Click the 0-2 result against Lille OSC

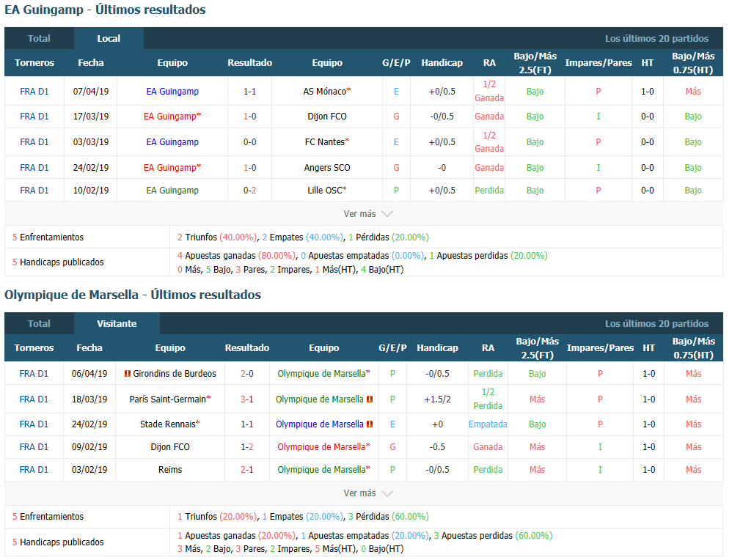pyautogui.click(x=250, y=191)
